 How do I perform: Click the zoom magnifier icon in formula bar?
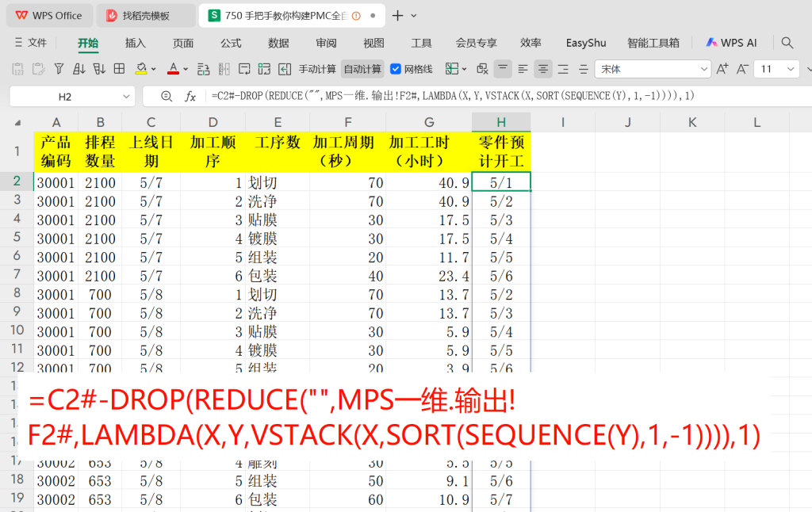pyautogui.click(x=167, y=96)
